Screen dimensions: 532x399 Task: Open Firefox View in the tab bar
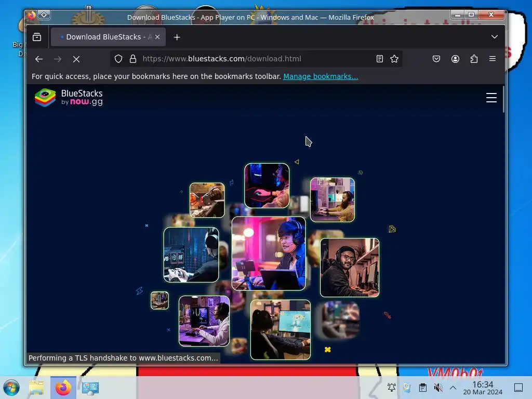(37, 37)
